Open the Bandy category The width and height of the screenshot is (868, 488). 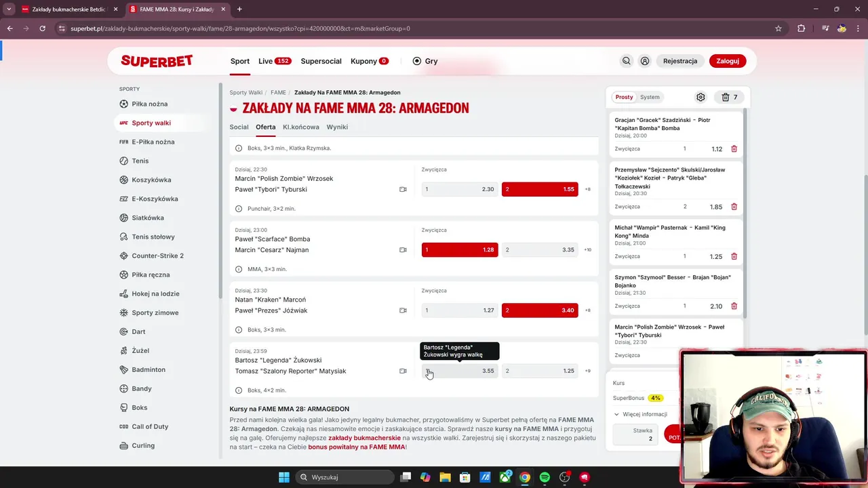point(136,388)
